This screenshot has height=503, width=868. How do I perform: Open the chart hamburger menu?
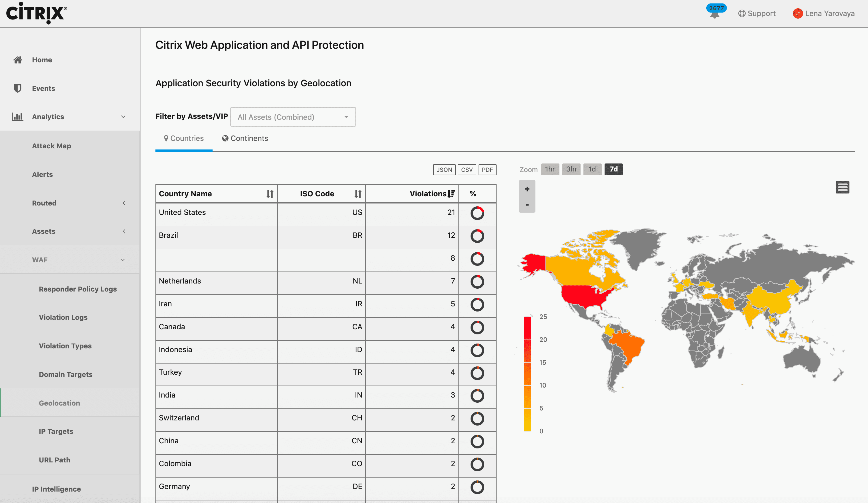coord(843,187)
